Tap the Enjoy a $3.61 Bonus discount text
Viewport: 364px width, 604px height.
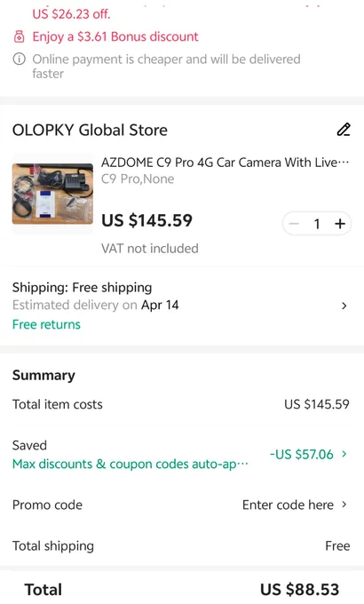(x=115, y=36)
